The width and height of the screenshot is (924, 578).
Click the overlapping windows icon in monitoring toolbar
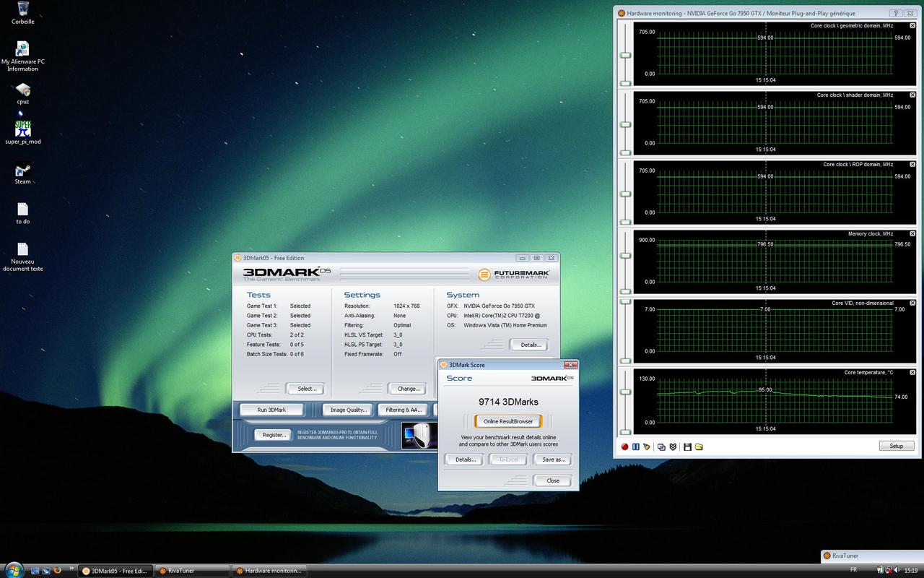[662, 447]
